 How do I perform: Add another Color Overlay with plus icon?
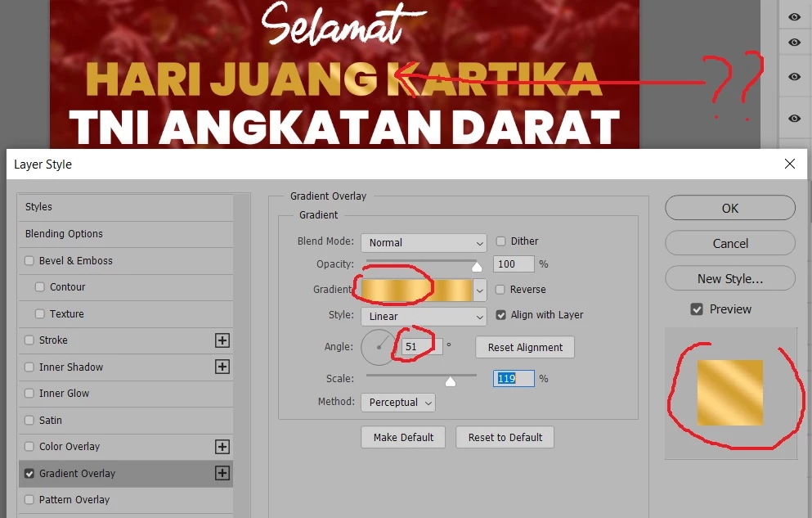click(222, 447)
